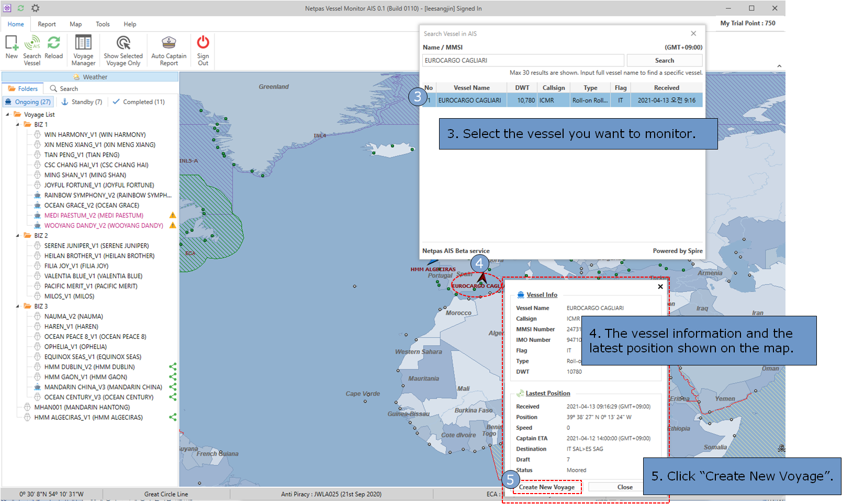Open the Help menu
The image size is (842, 504).
tap(130, 24)
